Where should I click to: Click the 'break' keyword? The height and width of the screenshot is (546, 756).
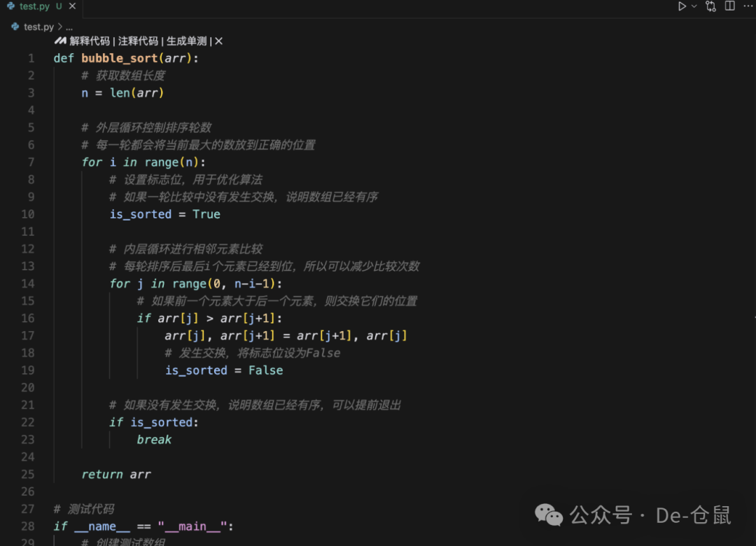click(x=154, y=440)
